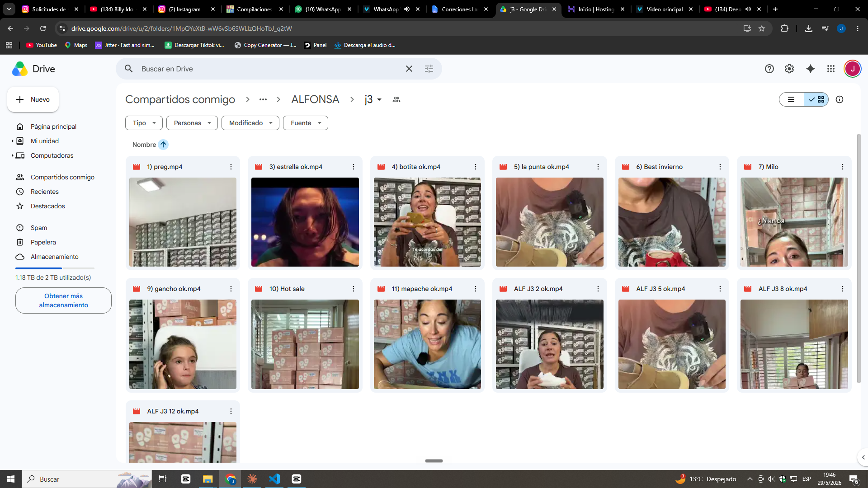Open more options for 3) estrella ok.mp4
Screen dimensions: 868x488
tap(354, 167)
